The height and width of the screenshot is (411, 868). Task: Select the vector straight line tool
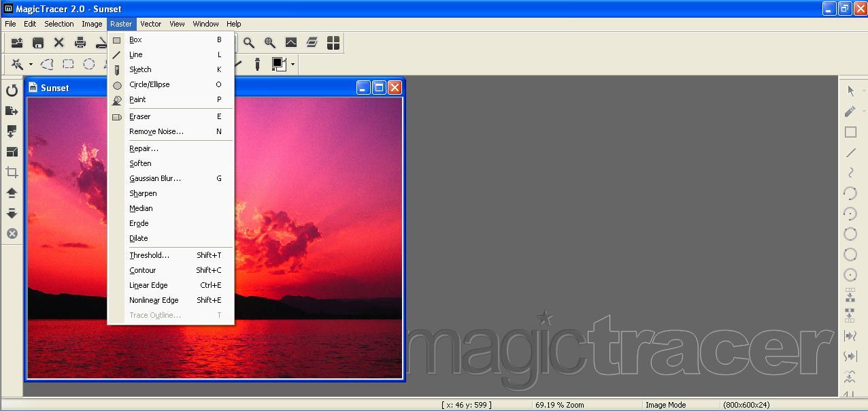[850, 152]
